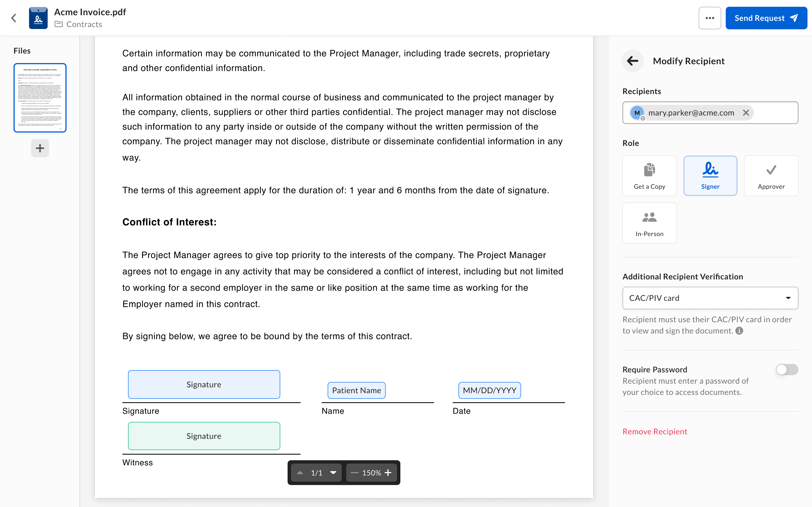Click the Send Request button

point(766,18)
